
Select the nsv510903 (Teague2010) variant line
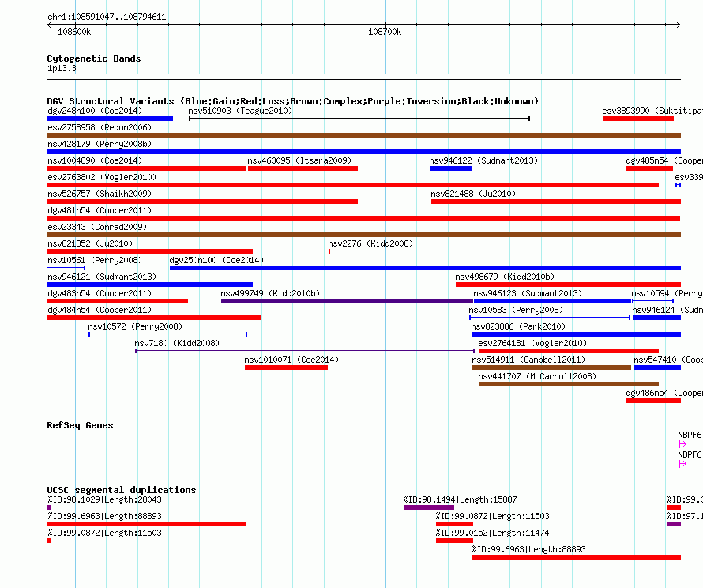pyautogui.click(x=359, y=119)
